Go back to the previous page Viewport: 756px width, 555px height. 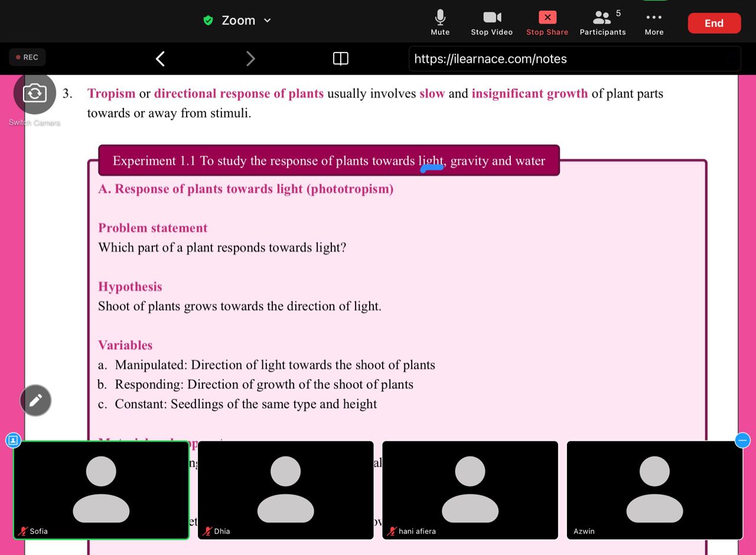point(160,59)
